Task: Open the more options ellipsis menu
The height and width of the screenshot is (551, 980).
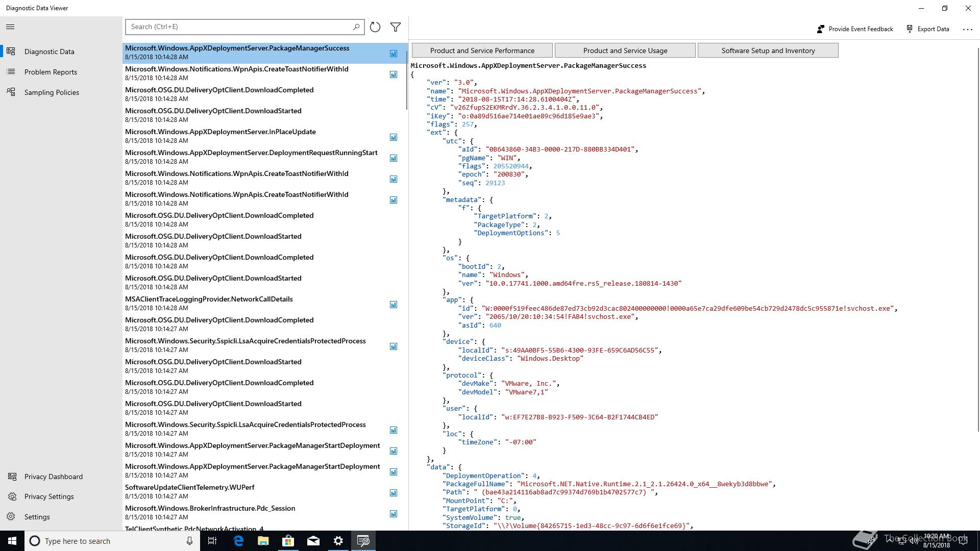Action: pos(968,29)
